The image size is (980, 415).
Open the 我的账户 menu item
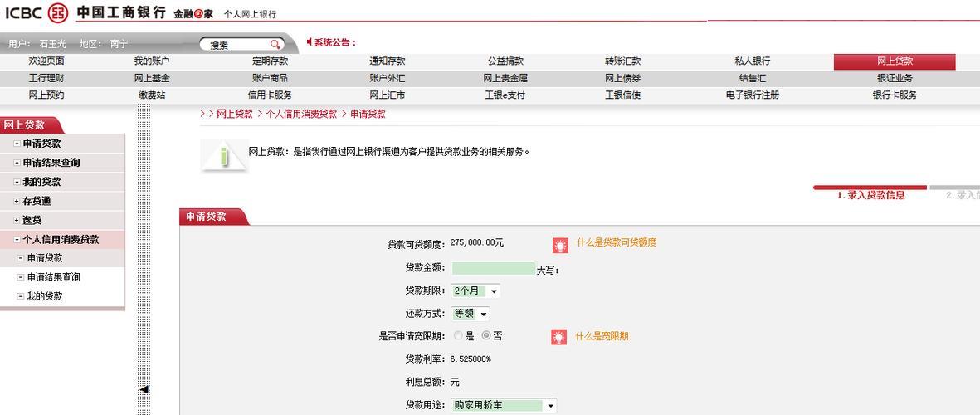point(151,61)
